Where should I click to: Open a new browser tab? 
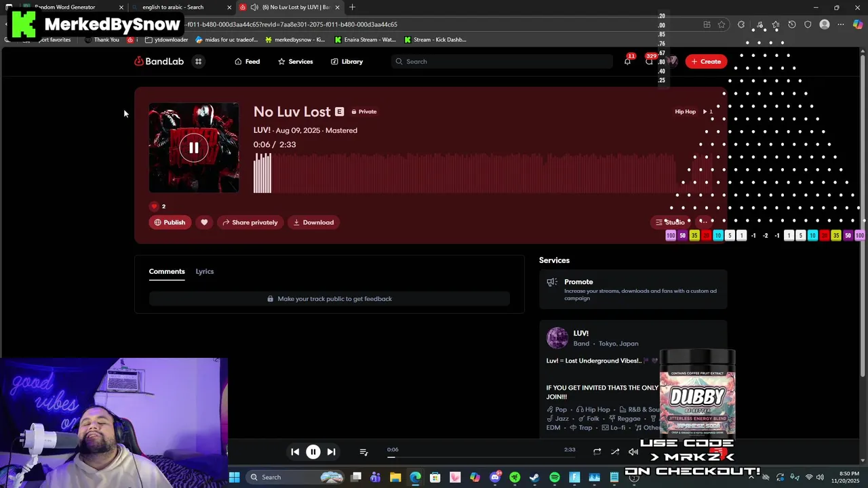pos(352,7)
